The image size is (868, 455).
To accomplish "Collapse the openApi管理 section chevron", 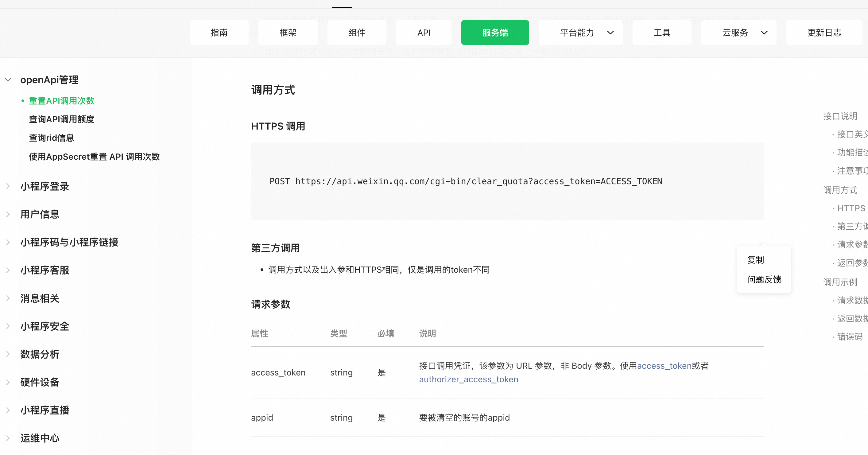I will pyautogui.click(x=8, y=80).
